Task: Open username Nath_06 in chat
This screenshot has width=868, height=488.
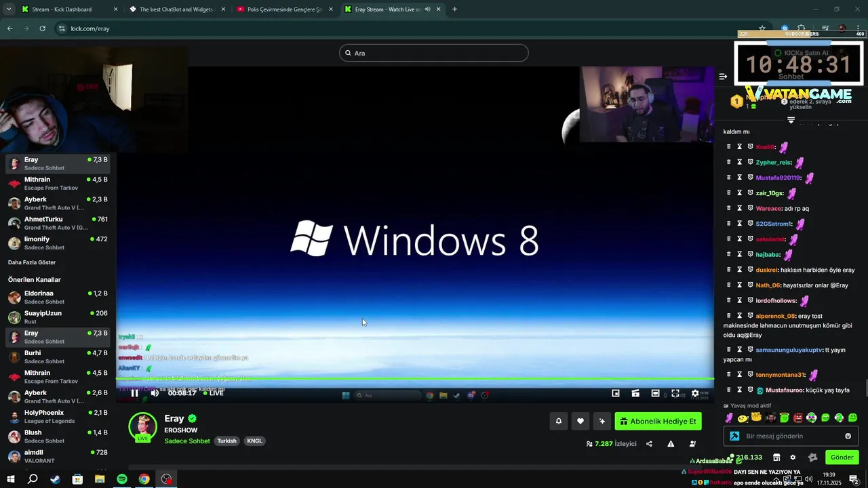Action: coord(768,285)
